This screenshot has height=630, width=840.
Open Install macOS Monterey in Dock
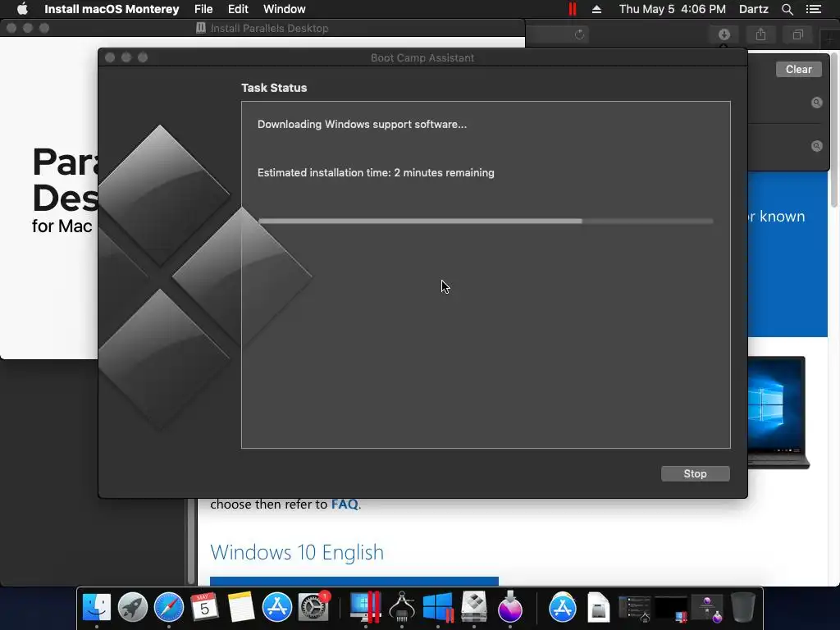(x=510, y=607)
